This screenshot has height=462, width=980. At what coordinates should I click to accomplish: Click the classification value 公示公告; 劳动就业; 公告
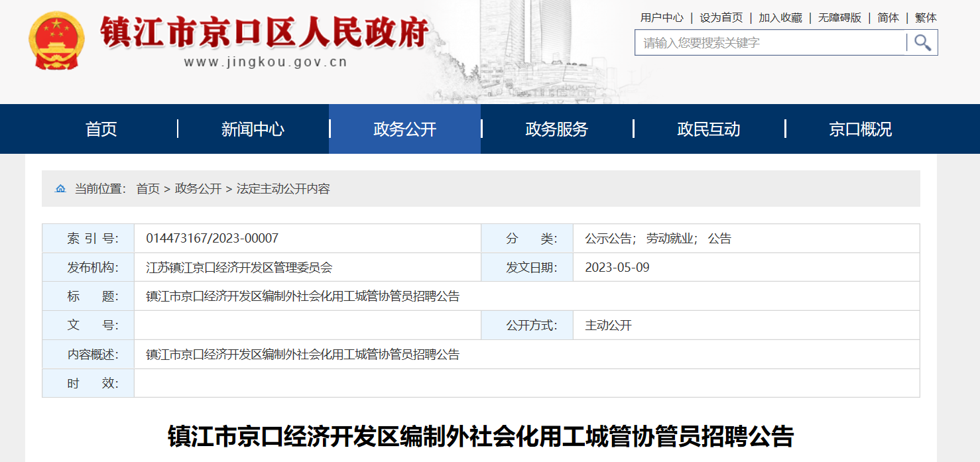click(x=658, y=239)
